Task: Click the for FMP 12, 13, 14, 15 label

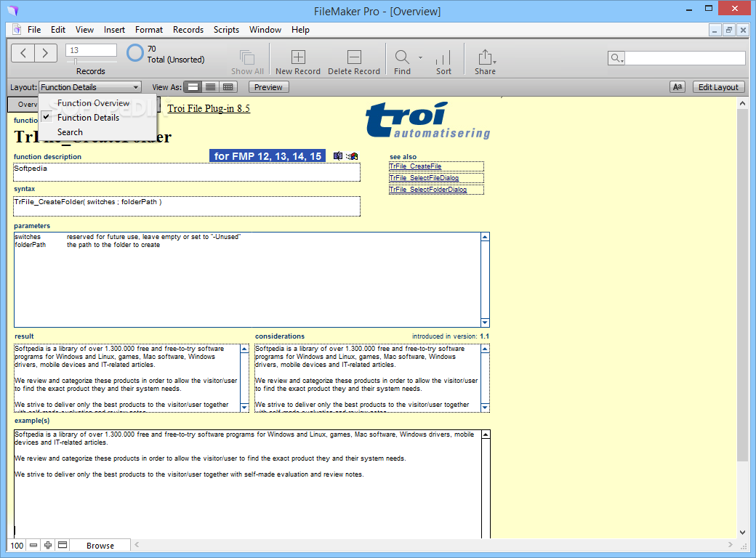Action: click(268, 156)
